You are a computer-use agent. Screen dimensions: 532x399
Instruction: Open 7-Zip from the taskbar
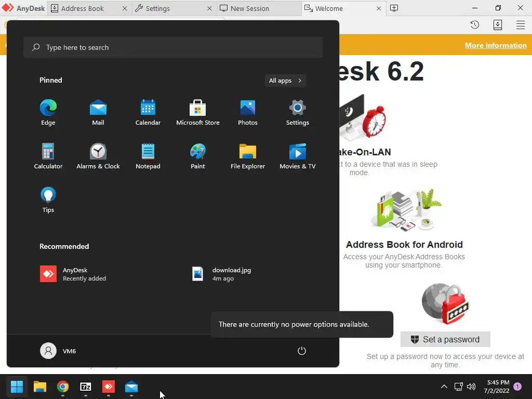click(86, 387)
